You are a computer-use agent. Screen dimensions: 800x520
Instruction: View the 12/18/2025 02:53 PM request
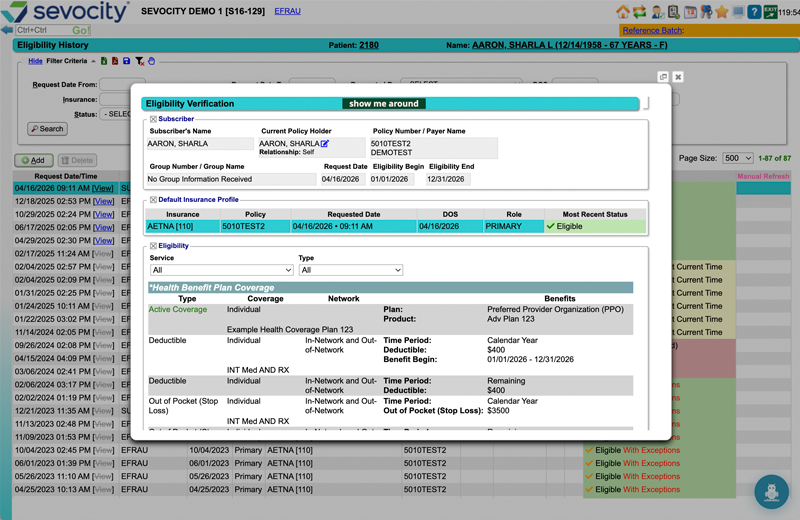tap(104, 201)
